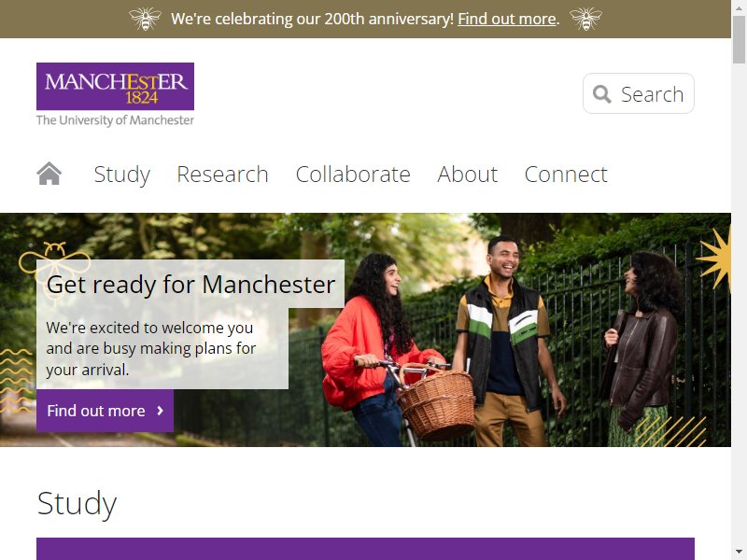The image size is (747, 560).
Task: Click the chevron arrow on Find out more
Action: (x=160, y=411)
